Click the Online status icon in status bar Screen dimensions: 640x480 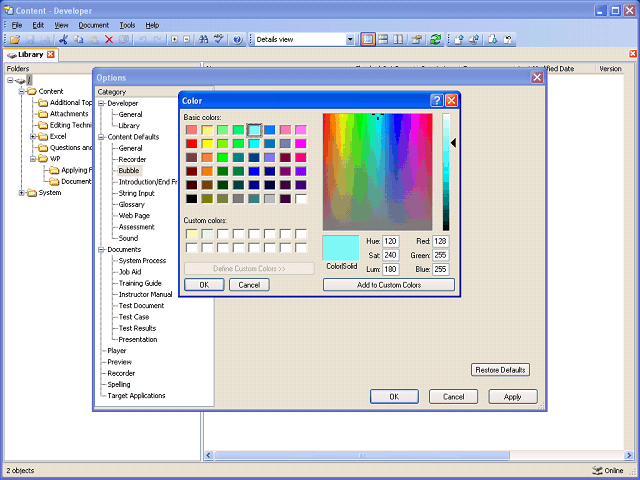[597, 470]
